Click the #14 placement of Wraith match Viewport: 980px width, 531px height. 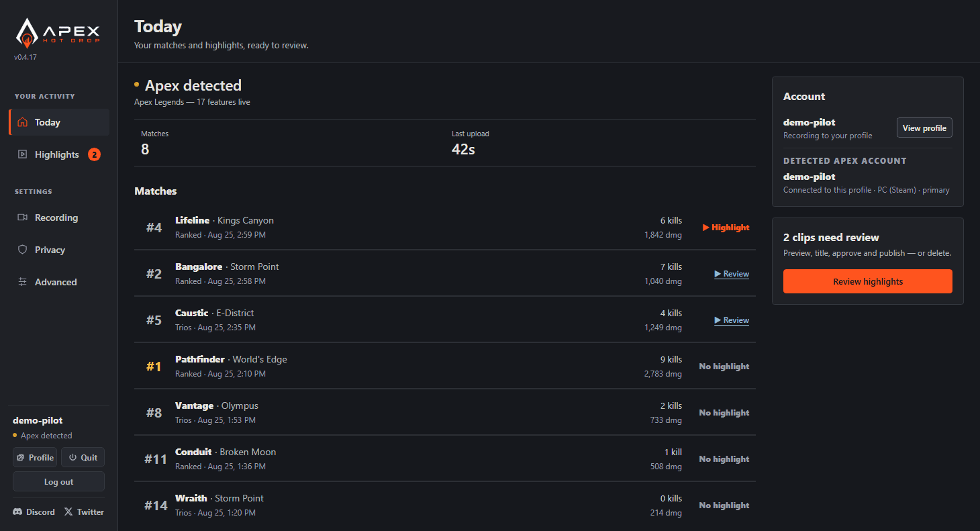click(156, 505)
